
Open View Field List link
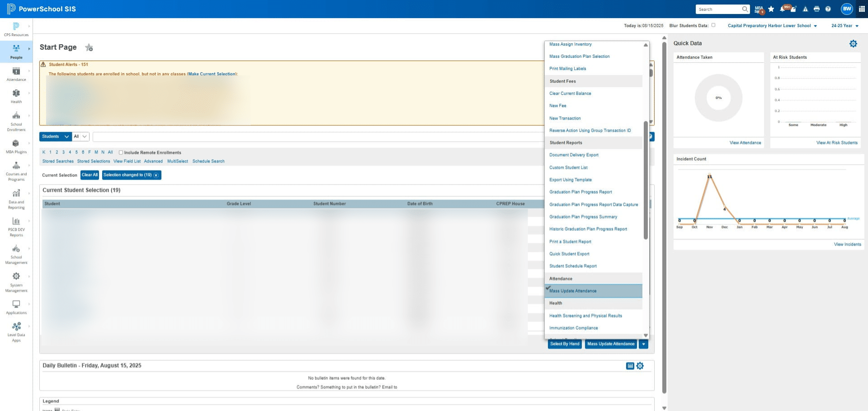tap(127, 161)
